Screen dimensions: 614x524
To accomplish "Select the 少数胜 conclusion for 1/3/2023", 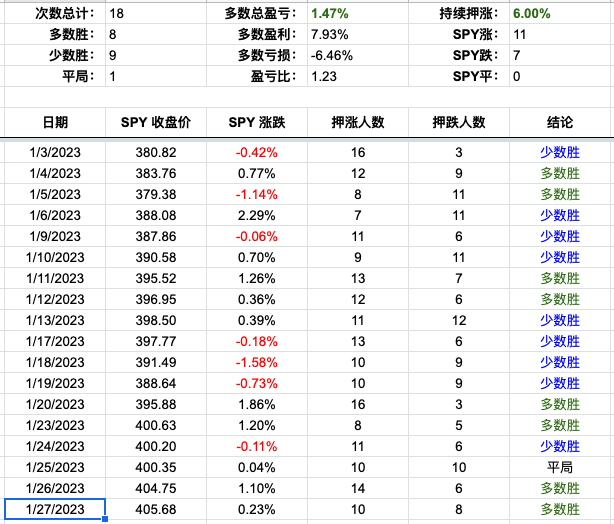I will (560, 152).
